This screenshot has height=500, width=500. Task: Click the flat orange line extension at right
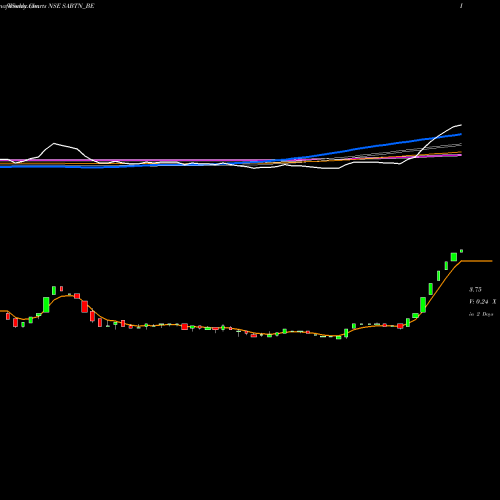(477, 261)
